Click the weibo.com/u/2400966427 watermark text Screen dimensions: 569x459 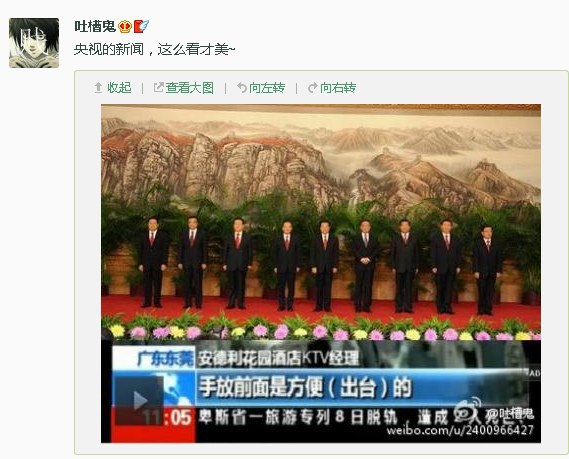[460, 430]
